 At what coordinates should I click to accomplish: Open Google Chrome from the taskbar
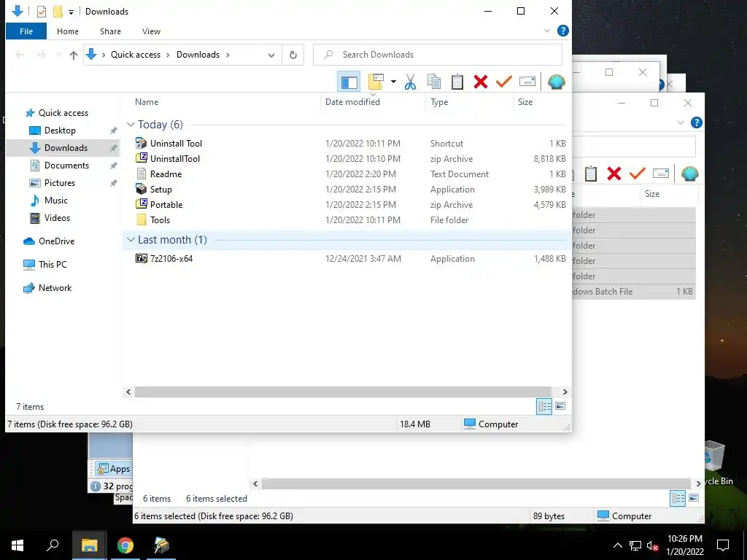coord(125,545)
